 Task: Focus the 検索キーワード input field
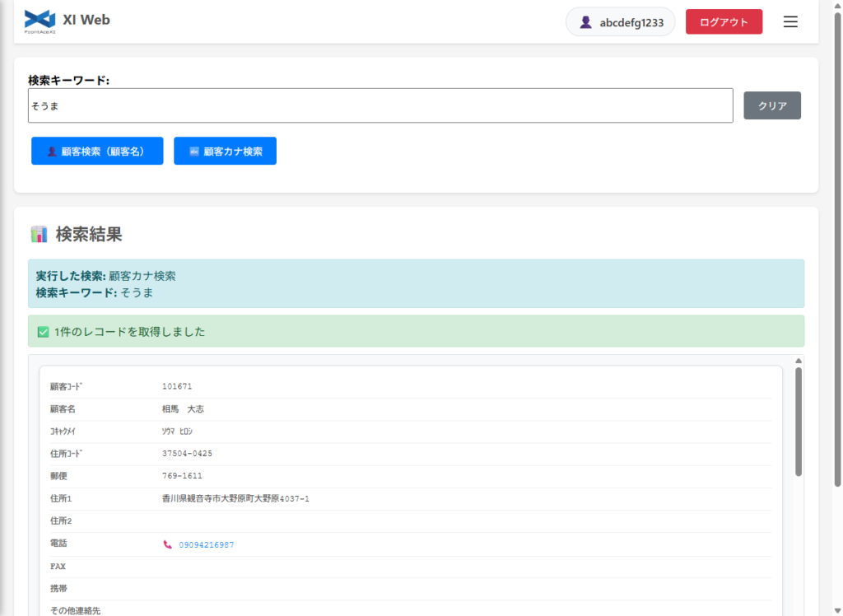(x=380, y=105)
